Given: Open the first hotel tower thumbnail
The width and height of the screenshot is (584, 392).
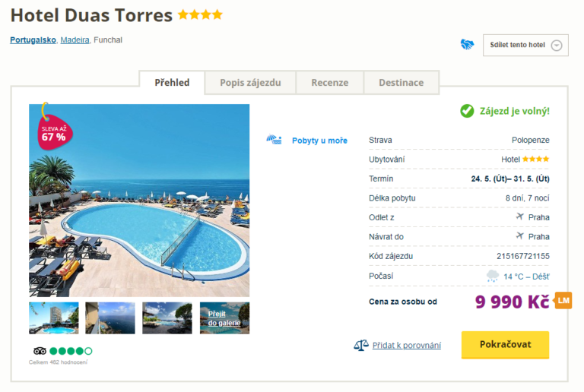Looking at the screenshot, I should pos(54,318).
